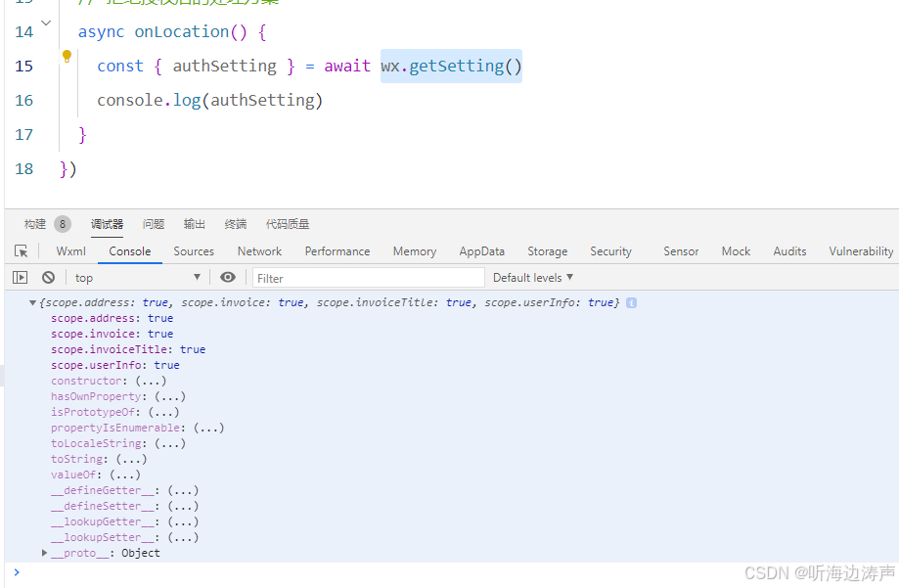Image resolution: width=899 pixels, height=588 pixels.
Task: Switch to the Network tab
Action: tap(258, 250)
